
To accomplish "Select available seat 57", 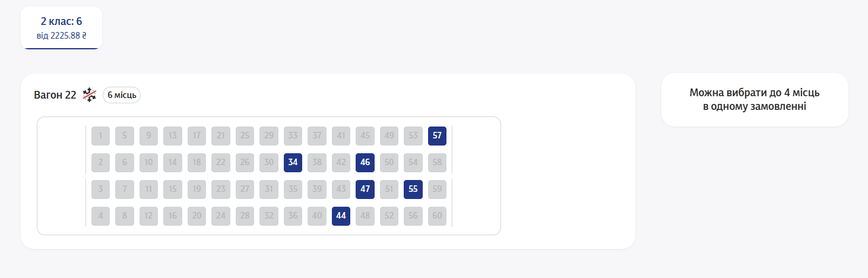I will [x=437, y=135].
